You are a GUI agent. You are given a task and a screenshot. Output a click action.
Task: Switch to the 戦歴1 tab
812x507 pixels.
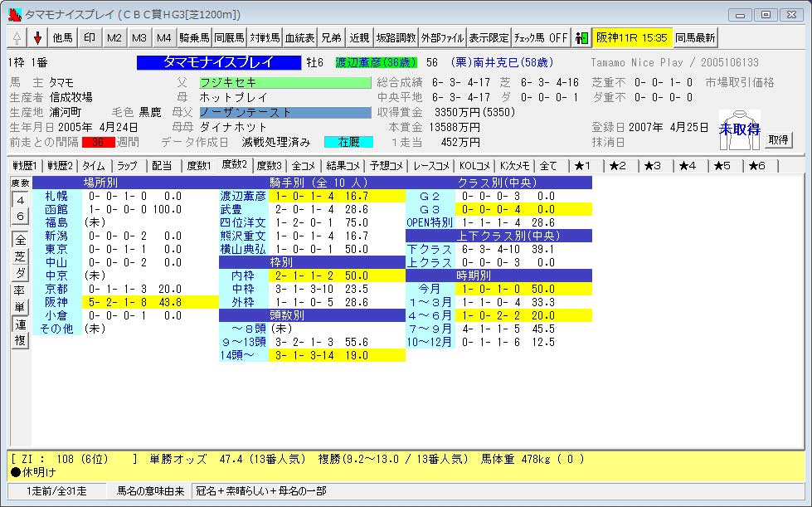25,166
